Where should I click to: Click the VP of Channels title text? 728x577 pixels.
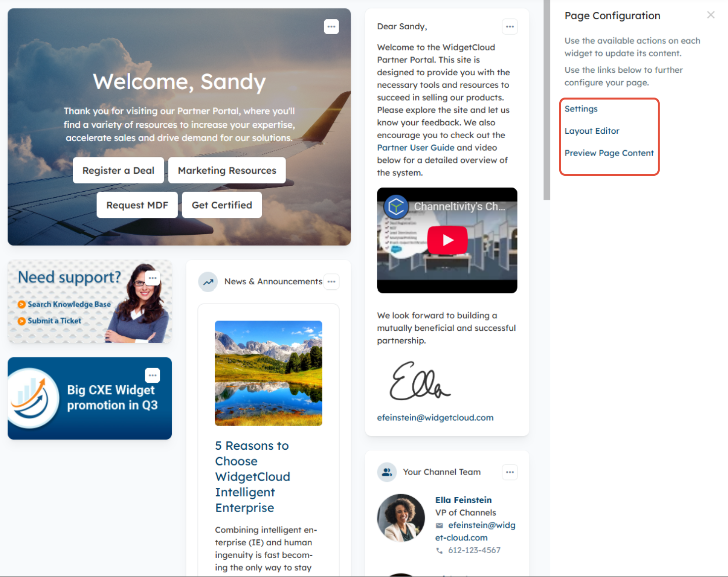[x=465, y=513]
